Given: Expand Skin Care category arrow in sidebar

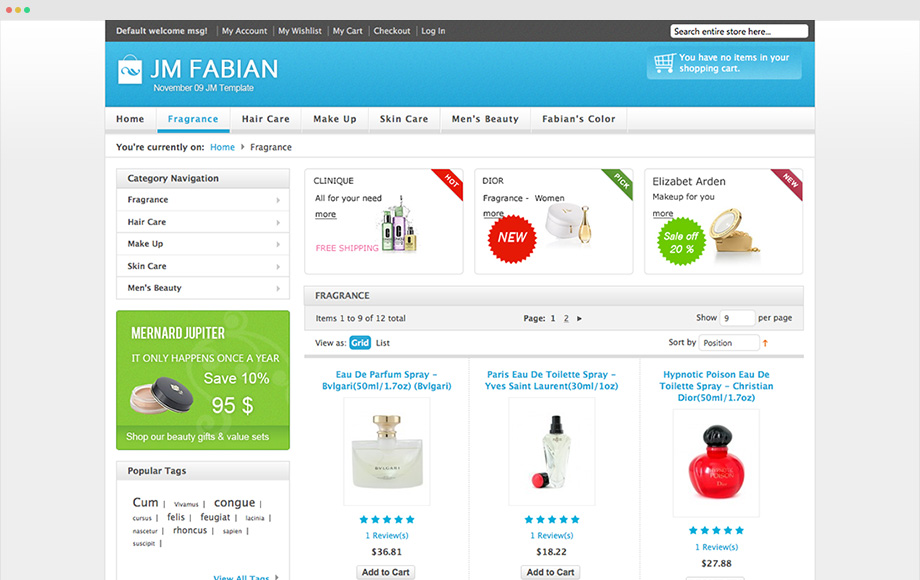Looking at the screenshot, I should pos(278,267).
